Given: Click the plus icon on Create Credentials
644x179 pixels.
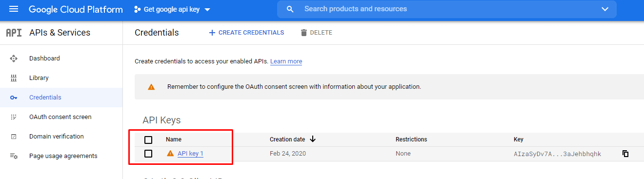Looking at the screenshot, I should (x=212, y=33).
